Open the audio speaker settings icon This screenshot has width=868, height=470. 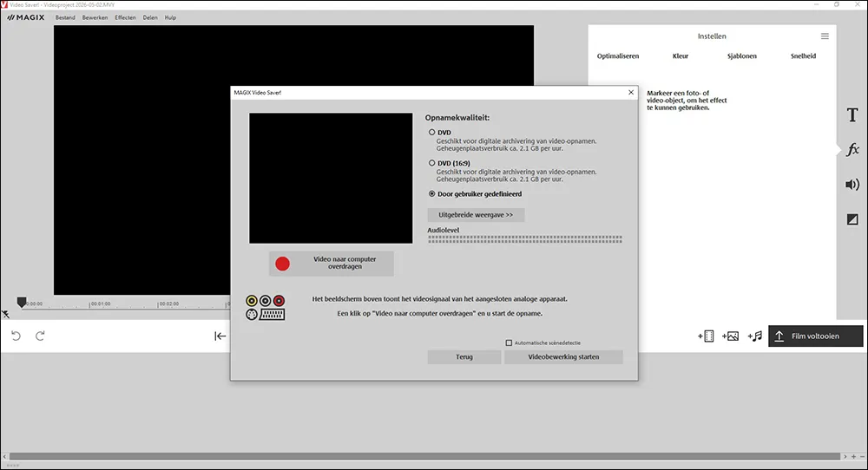(x=852, y=185)
